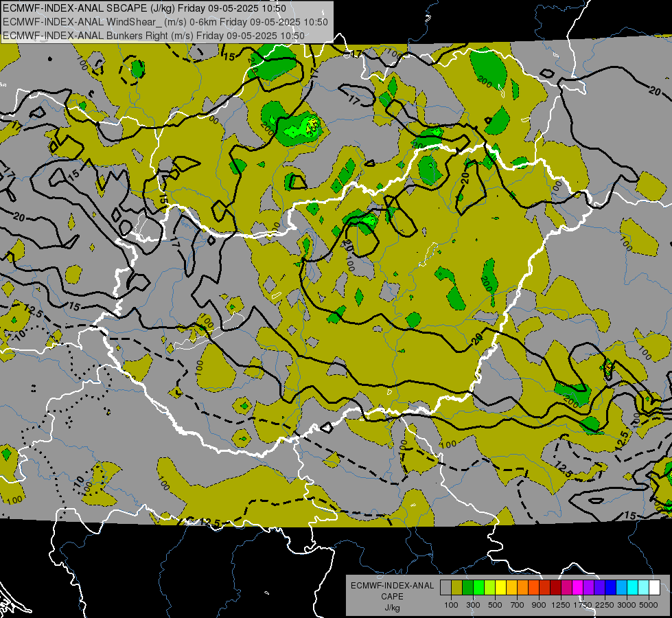Choose the white swatch at the legend end
This screenshot has height=618, width=672.
pos(655,588)
